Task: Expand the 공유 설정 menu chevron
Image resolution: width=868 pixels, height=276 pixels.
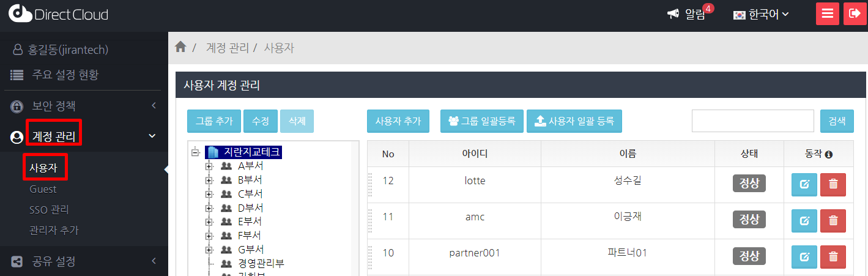Action: tap(154, 262)
